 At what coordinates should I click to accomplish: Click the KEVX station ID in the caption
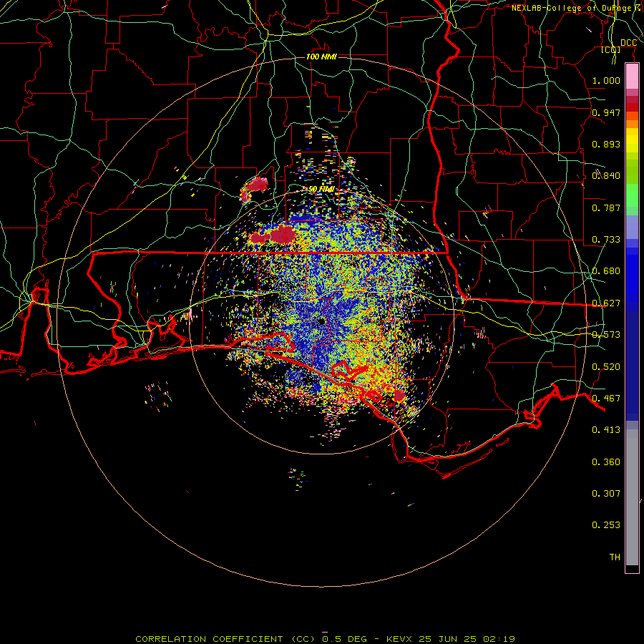click(x=399, y=639)
